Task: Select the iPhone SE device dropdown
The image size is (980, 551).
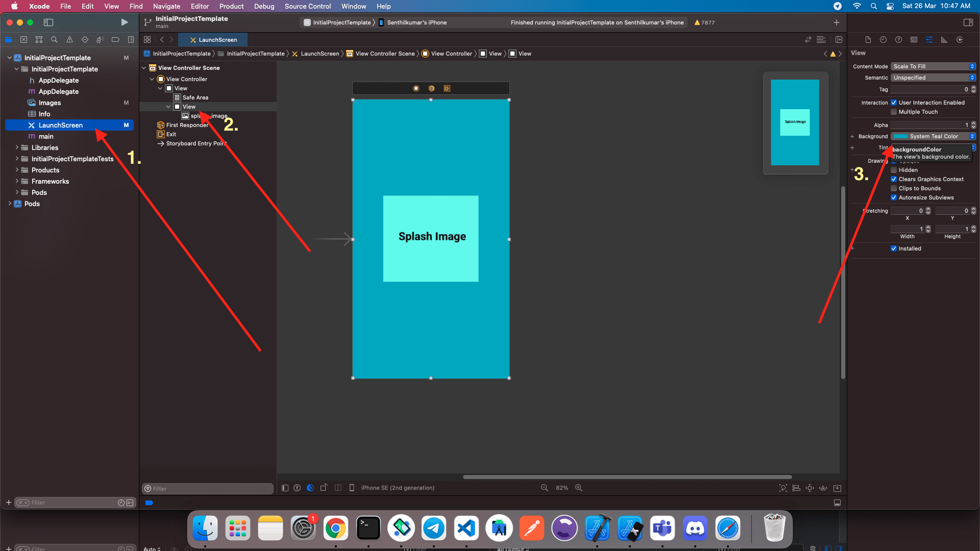Action: [x=399, y=488]
